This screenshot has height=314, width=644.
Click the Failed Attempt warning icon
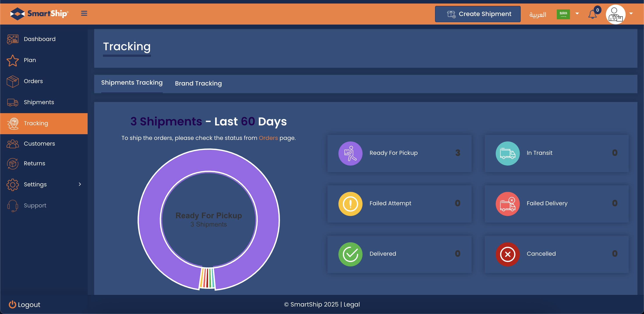click(350, 204)
